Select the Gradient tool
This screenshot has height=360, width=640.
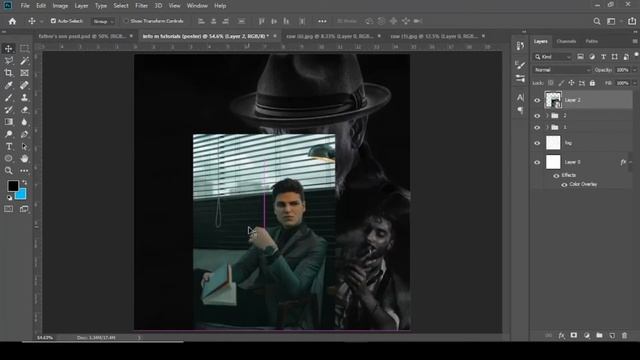pos(9,122)
